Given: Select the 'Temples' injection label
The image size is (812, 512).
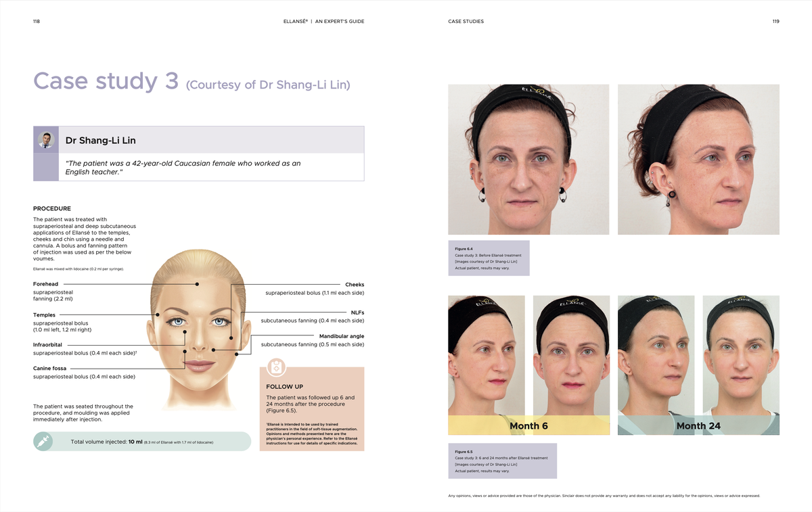Looking at the screenshot, I should pyautogui.click(x=45, y=315).
